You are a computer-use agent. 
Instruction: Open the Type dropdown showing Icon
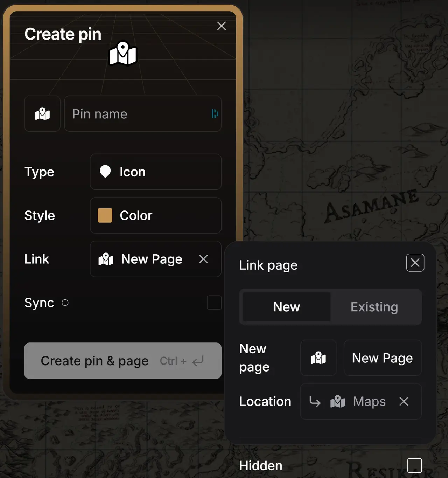coord(156,172)
